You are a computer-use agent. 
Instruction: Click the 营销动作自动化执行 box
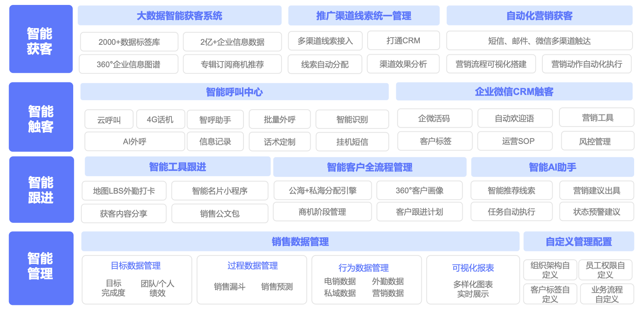click(586, 64)
